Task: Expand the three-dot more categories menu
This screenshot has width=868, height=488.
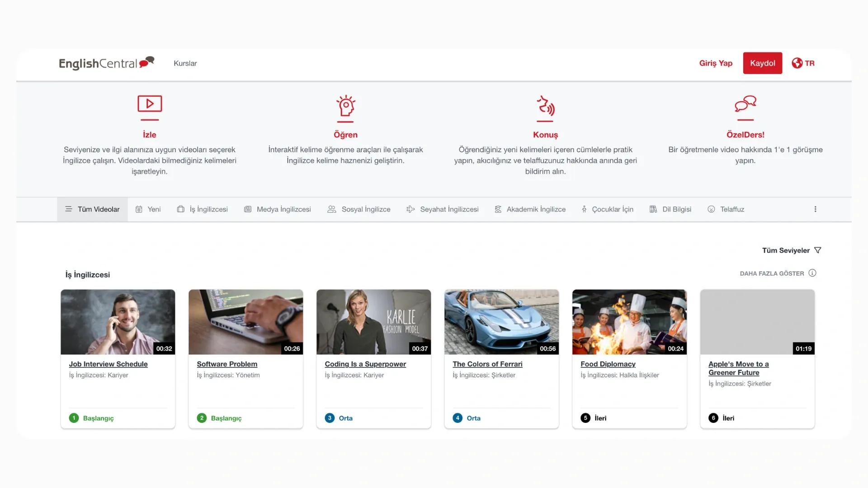Action: click(816, 209)
